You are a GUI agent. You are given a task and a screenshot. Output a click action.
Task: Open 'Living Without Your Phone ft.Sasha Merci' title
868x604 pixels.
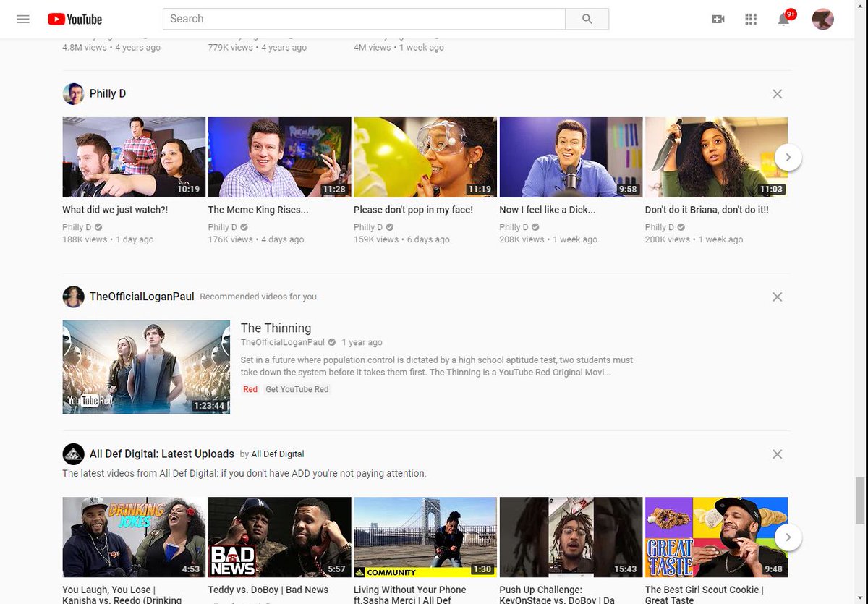click(410, 595)
